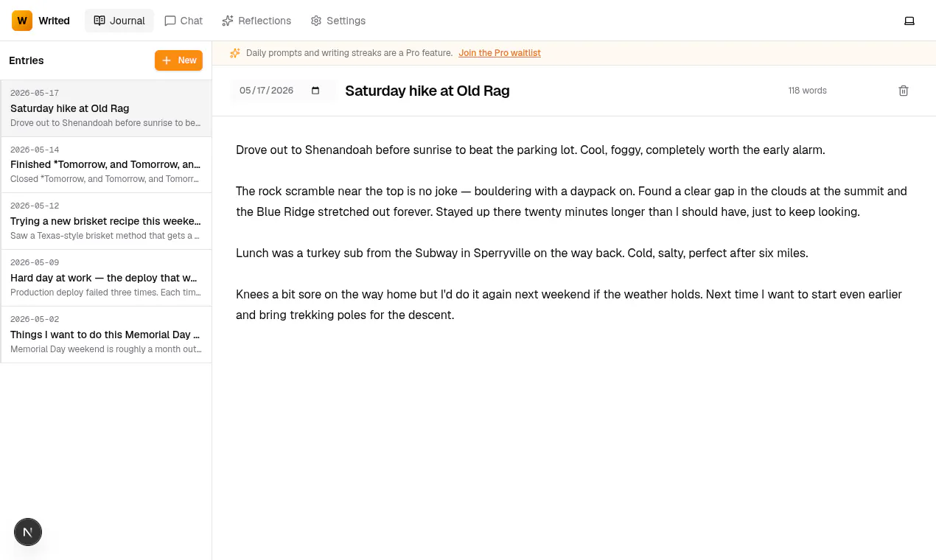The width and height of the screenshot is (936, 560).
Task: Edit the Saturday hike at Old Rag title
Action: pos(427,91)
